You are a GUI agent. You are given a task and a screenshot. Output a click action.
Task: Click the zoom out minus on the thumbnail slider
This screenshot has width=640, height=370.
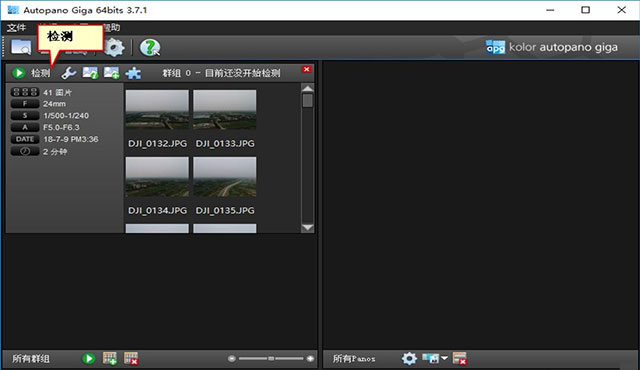pos(232,359)
